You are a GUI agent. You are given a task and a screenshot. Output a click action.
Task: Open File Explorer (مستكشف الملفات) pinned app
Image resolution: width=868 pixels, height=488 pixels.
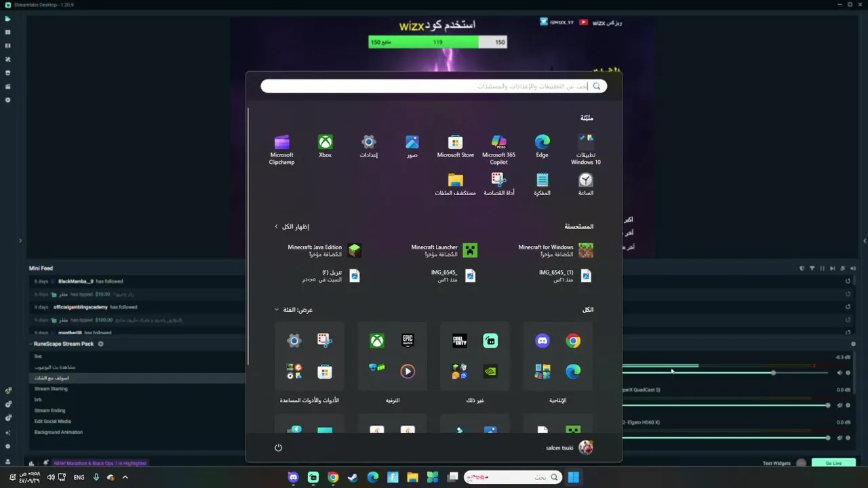(455, 184)
